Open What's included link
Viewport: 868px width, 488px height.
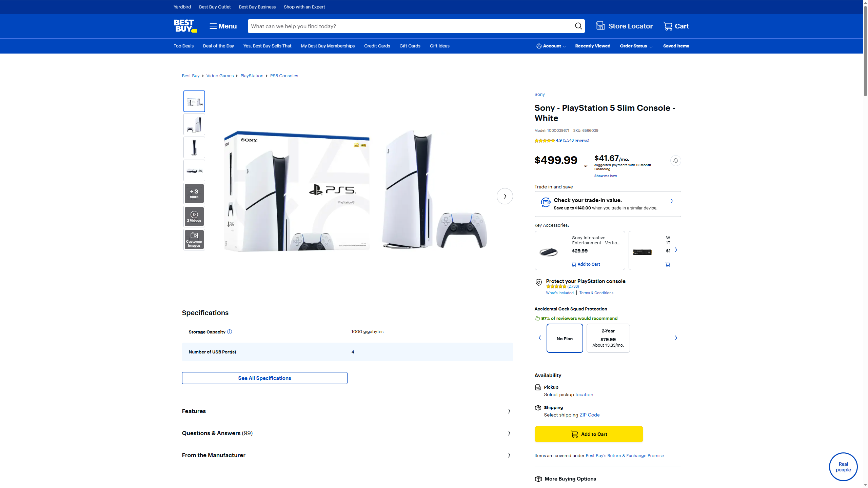[x=559, y=293]
